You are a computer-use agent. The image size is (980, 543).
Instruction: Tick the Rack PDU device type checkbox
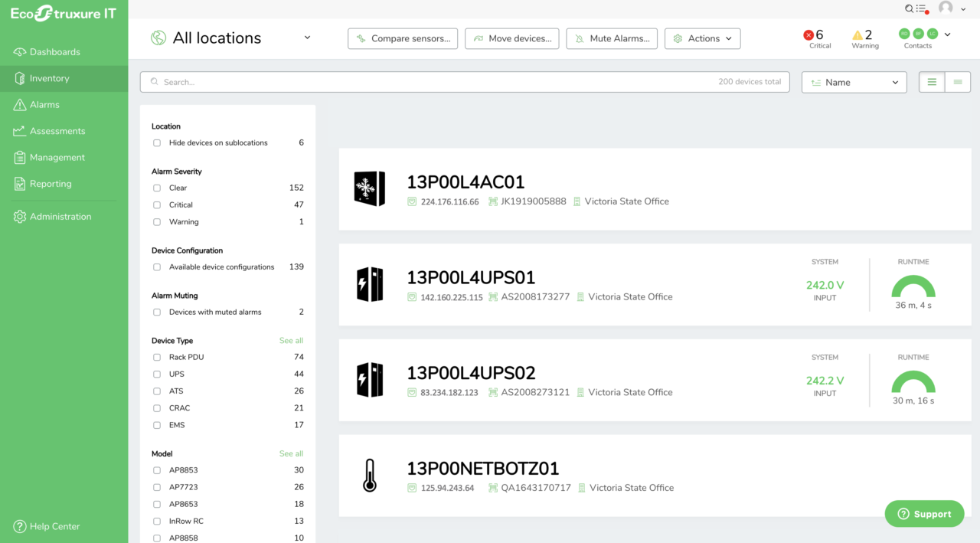coord(157,358)
